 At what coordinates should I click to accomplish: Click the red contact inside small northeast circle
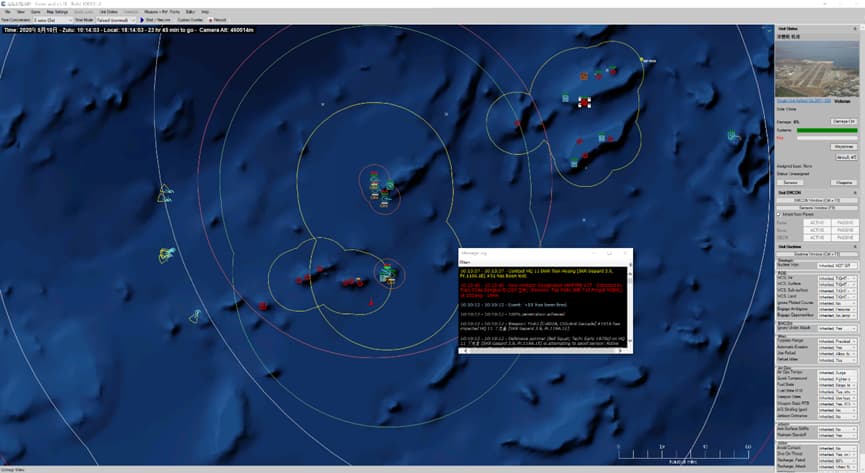(517, 124)
